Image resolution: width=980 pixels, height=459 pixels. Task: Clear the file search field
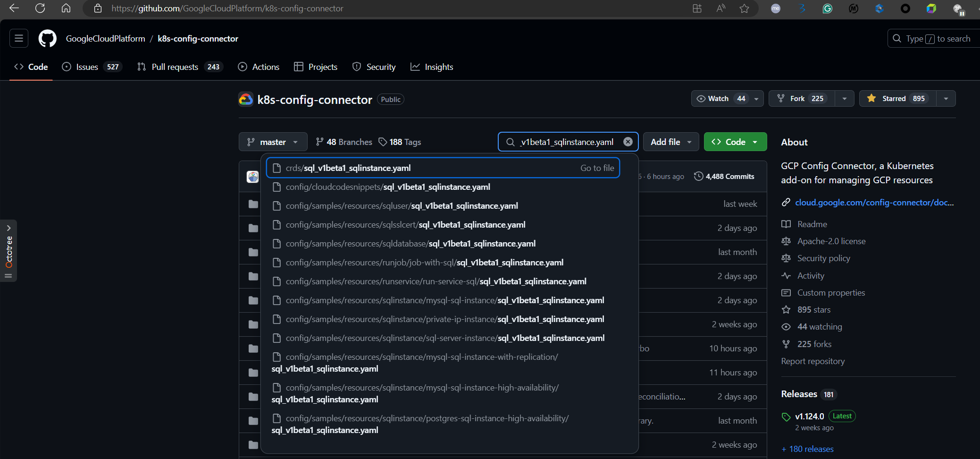coord(628,142)
